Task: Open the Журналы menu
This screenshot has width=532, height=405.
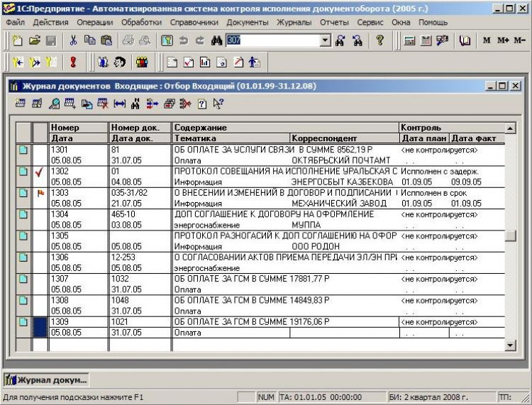Action: [294, 23]
